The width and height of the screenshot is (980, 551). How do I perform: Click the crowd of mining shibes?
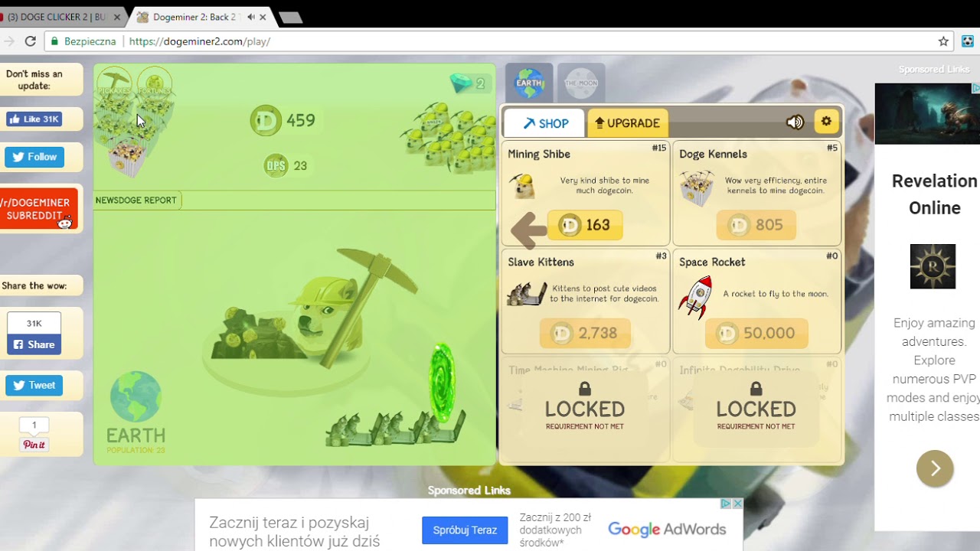(x=449, y=138)
